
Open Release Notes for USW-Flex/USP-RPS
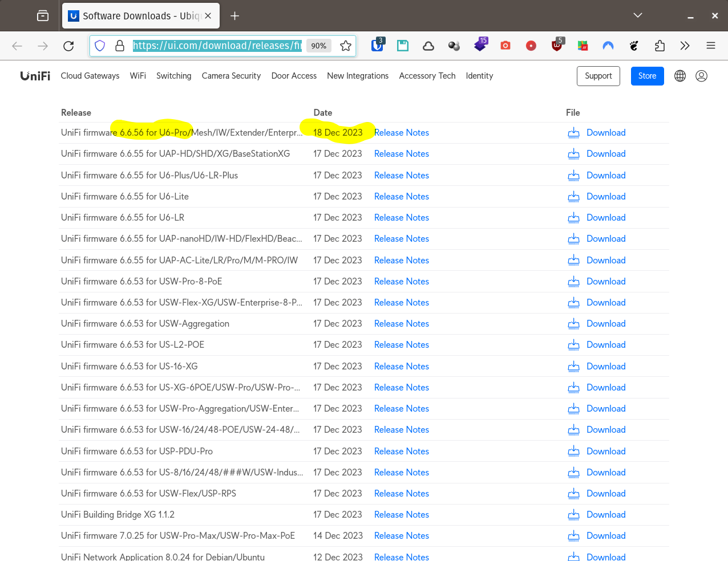point(402,494)
